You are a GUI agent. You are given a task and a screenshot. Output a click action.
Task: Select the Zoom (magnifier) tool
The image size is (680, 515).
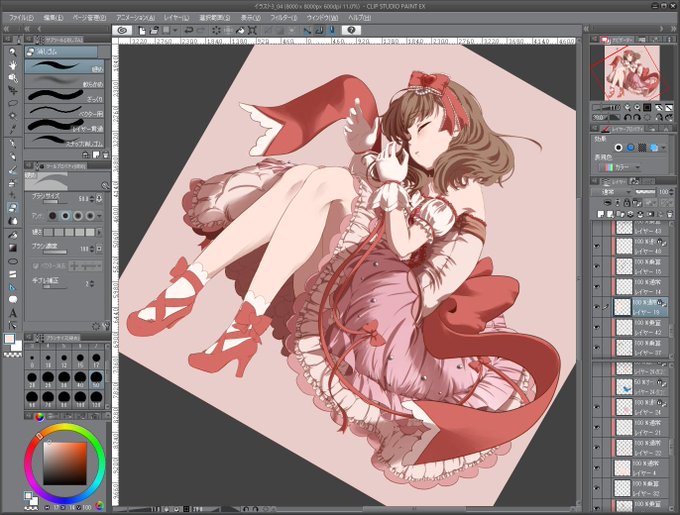(x=13, y=52)
